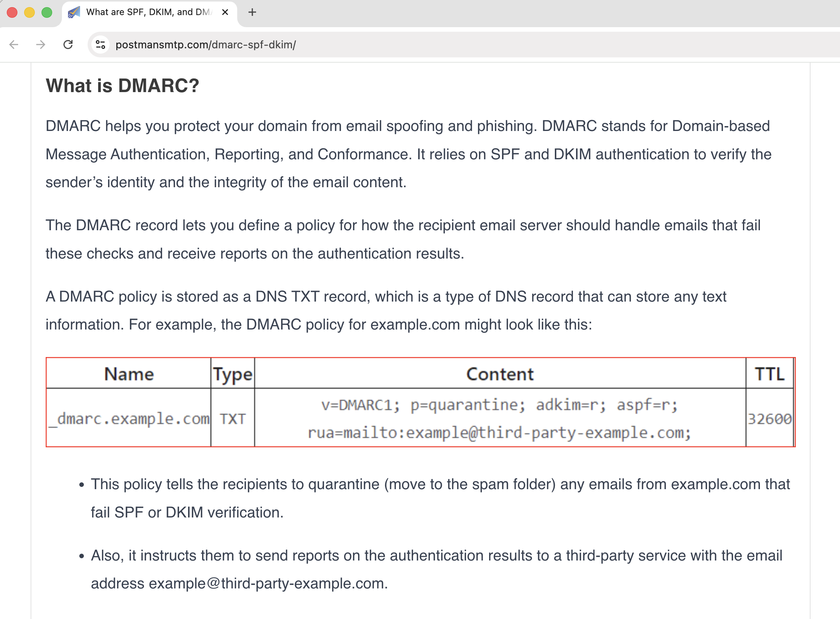Click the bullet 'This policy tells the recipients'
The width and height of the screenshot is (840, 619).
point(440,498)
